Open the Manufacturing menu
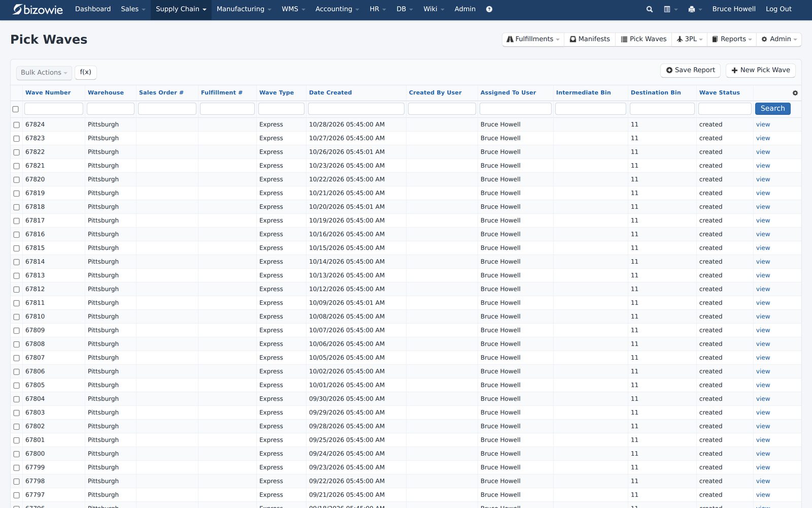Image resolution: width=812 pixels, height=508 pixels. [x=244, y=9]
